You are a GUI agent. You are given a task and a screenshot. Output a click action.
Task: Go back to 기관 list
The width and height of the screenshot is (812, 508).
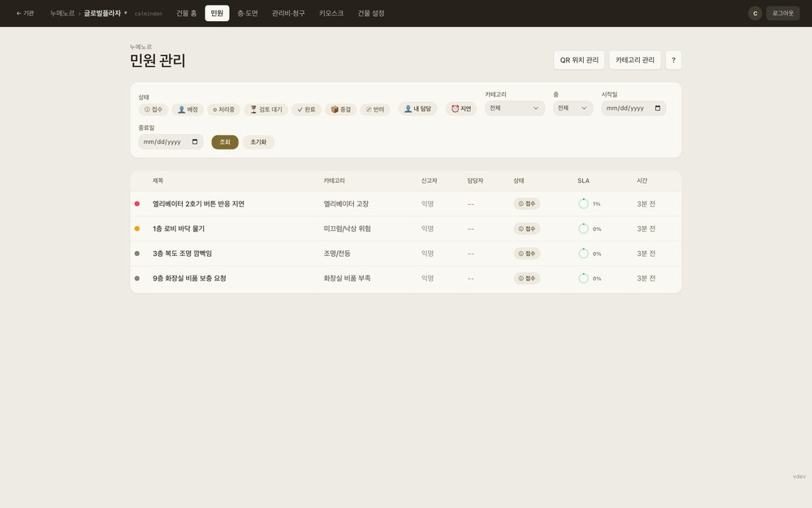[25, 14]
